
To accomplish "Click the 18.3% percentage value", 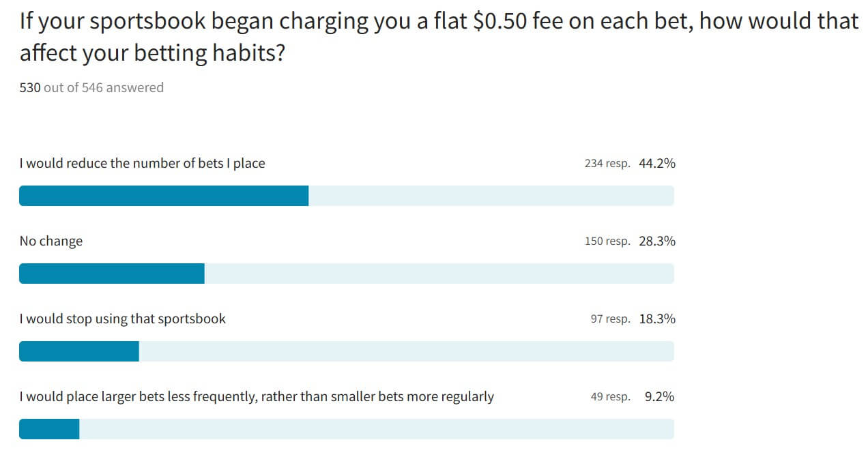I will [x=657, y=319].
